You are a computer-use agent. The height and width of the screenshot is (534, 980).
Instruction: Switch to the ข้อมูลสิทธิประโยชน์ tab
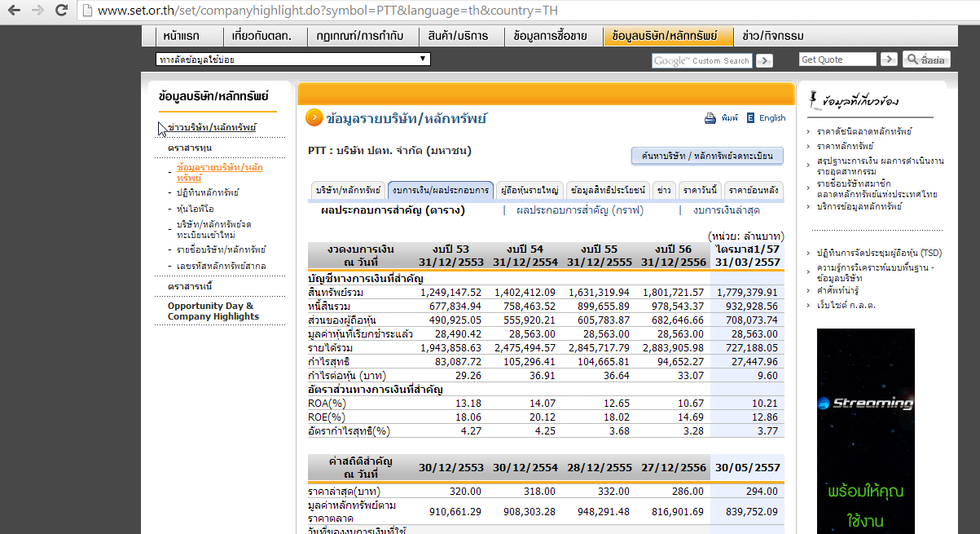point(609,190)
